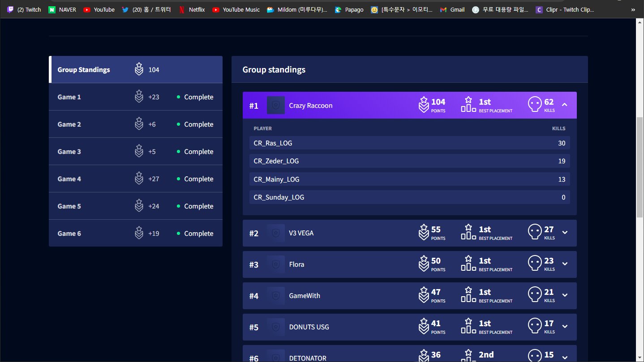The width and height of the screenshot is (644, 362).
Task: Open the Gmail bookmark
Action: [452, 9]
